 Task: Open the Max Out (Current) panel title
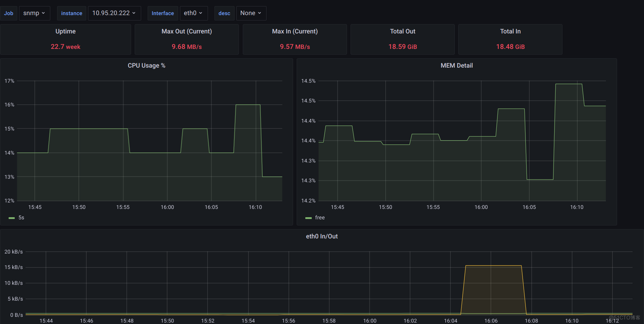(x=187, y=31)
